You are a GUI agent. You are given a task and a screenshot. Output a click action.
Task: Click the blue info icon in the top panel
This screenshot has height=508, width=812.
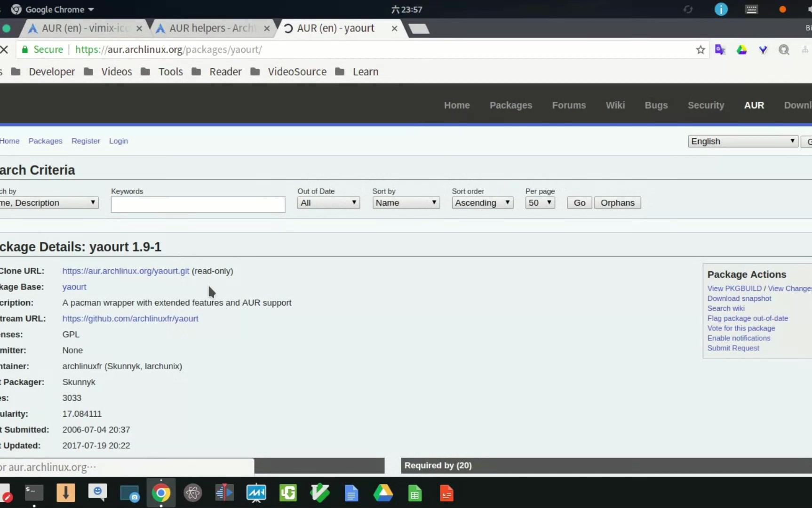coord(721,9)
